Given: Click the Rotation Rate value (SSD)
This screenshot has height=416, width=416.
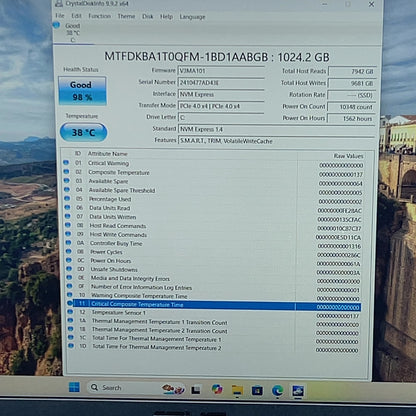Looking at the screenshot, I should (x=352, y=95).
